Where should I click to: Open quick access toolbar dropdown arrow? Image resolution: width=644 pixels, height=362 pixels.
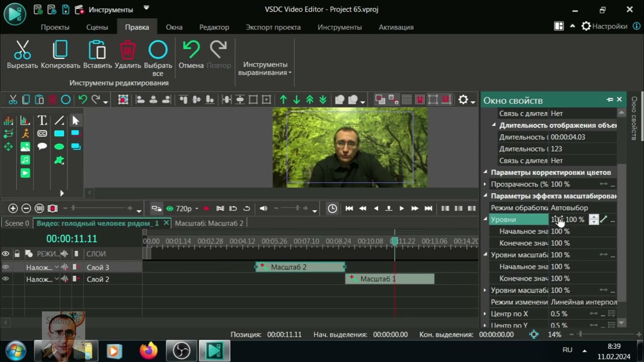tap(146, 8)
